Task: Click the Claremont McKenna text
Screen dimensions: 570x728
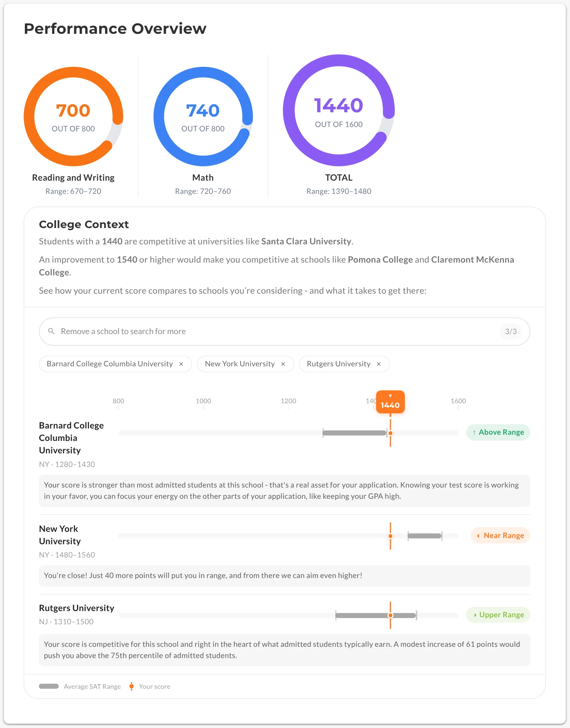Action: coord(472,260)
